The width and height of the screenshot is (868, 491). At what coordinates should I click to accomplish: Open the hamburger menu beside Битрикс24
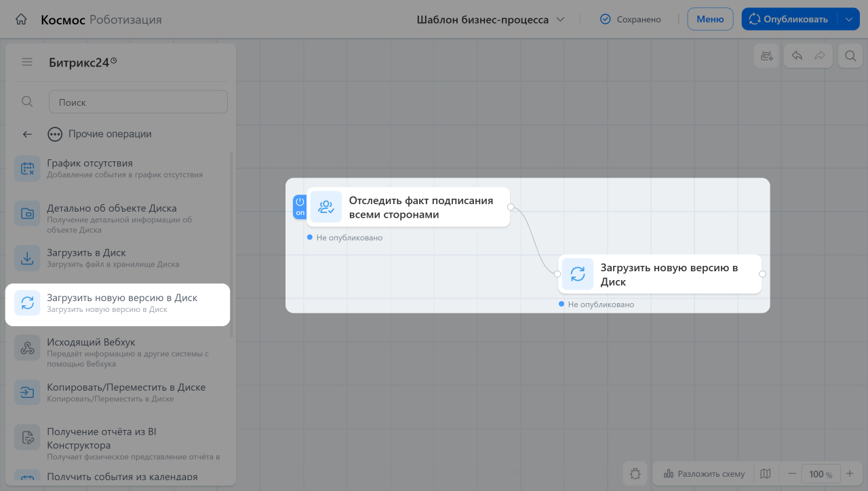pyautogui.click(x=27, y=62)
